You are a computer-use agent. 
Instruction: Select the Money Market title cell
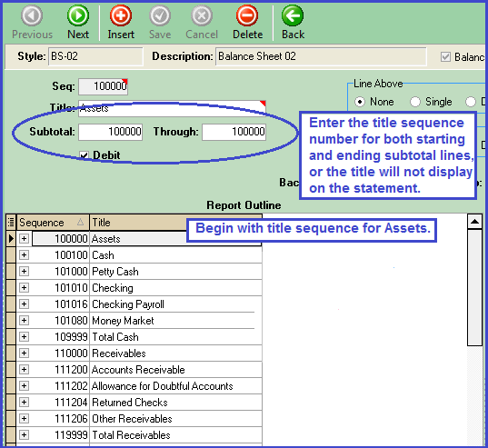click(175, 321)
